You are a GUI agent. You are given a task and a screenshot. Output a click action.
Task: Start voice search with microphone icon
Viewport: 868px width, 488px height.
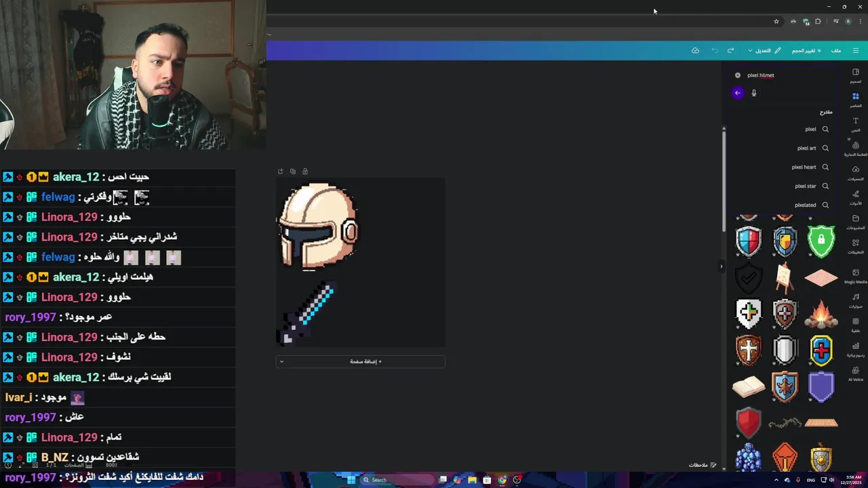(x=754, y=93)
